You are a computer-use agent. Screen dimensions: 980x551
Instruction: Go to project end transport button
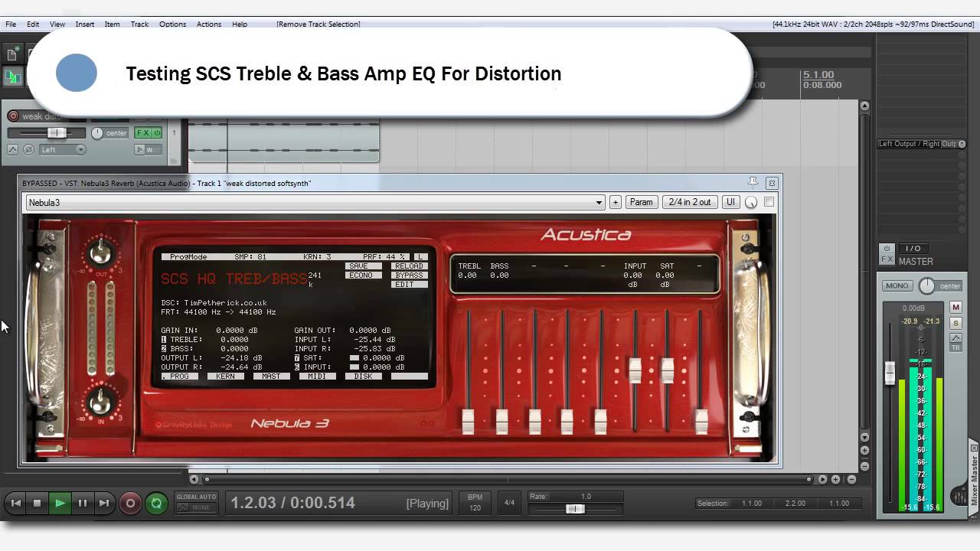pyautogui.click(x=104, y=503)
